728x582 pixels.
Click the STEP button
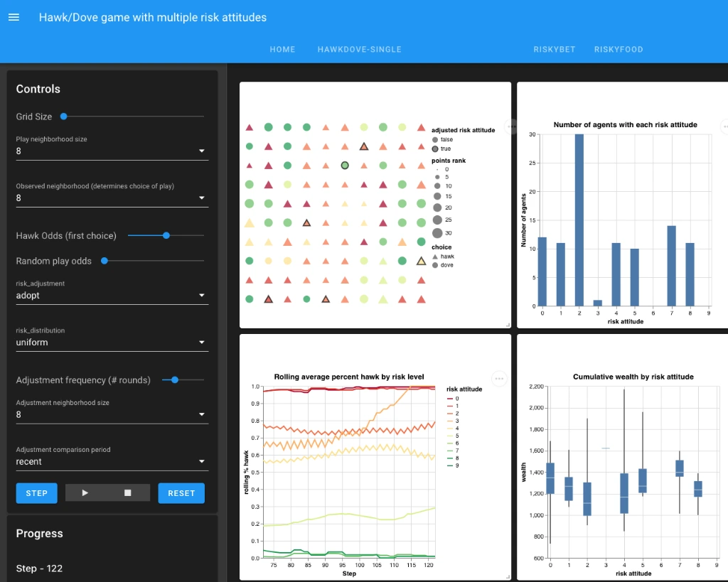pos(36,493)
